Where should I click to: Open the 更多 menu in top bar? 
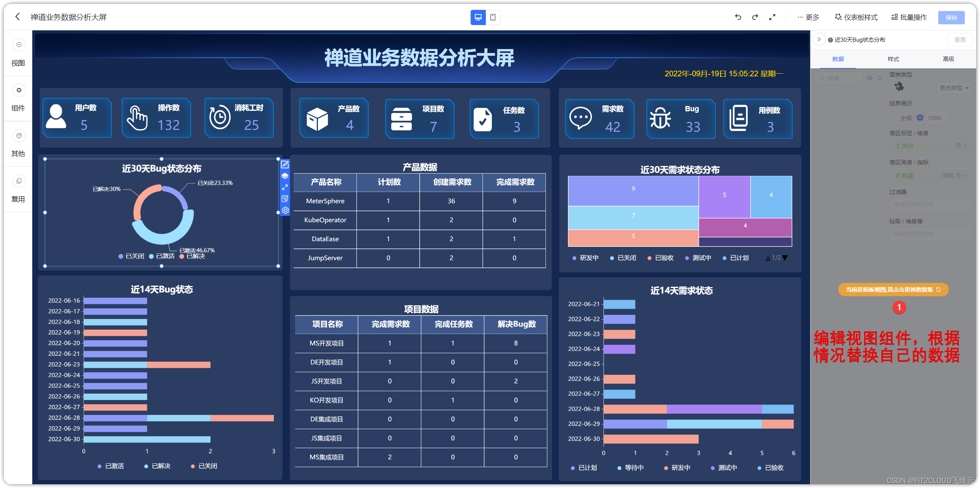(808, 17)
